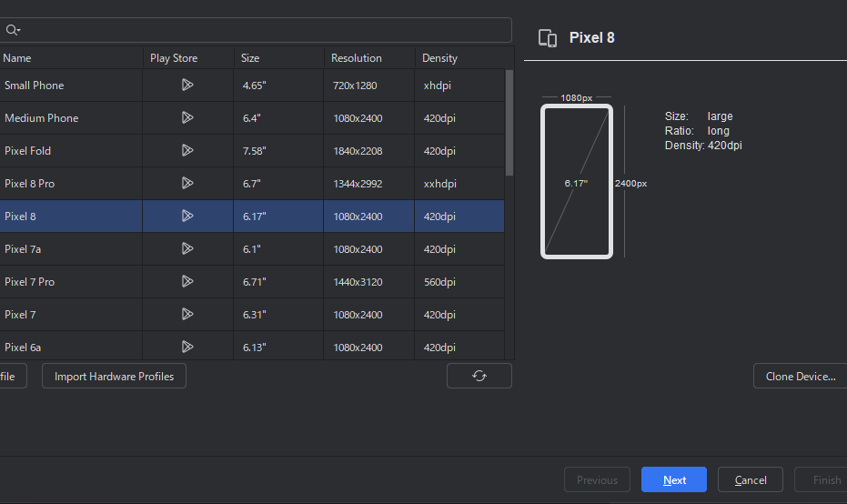Click Play Store icon in selected Pixel 8 row

click(187, 217)
